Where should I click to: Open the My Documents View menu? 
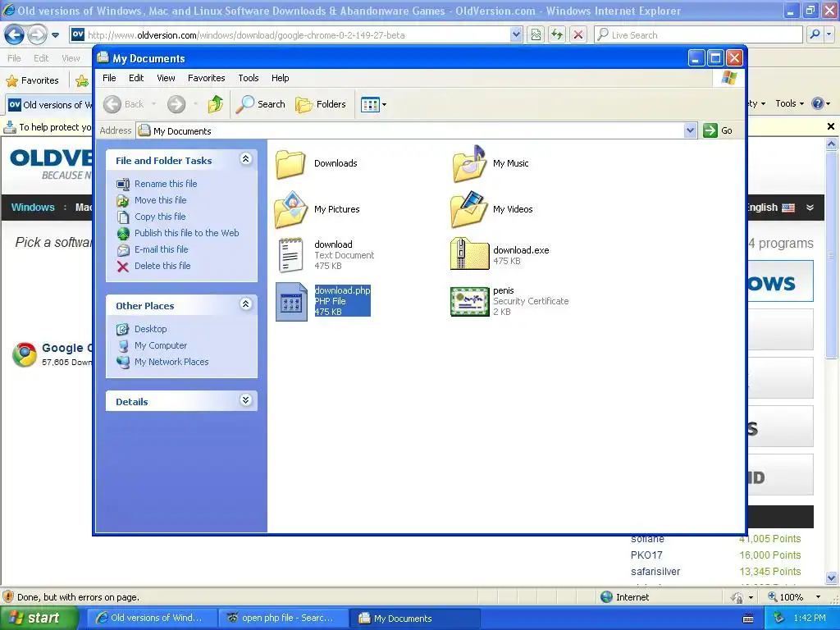[166, 78]
